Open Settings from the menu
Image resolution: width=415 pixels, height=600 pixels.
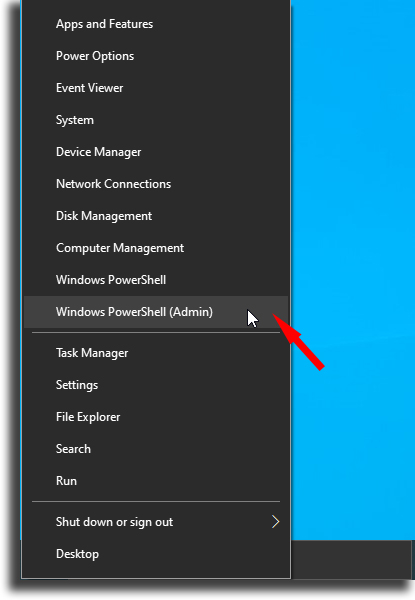[x=156, y=385]
